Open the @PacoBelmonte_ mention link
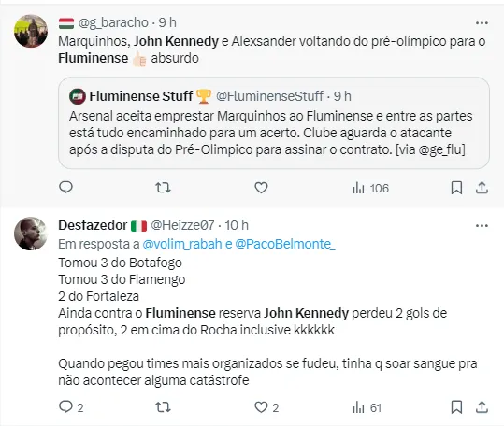The height and width of the screenshot is (426, 504). pos(285,245)
